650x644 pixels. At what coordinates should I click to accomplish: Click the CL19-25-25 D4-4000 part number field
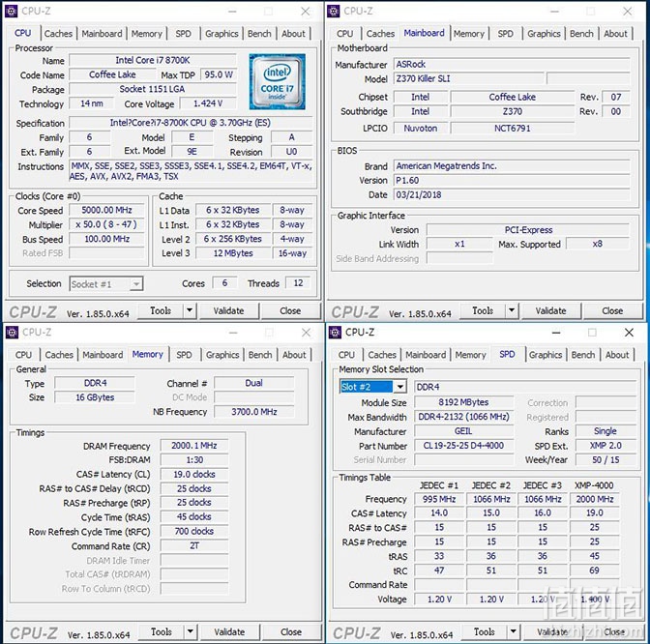(x=463, y=446)
